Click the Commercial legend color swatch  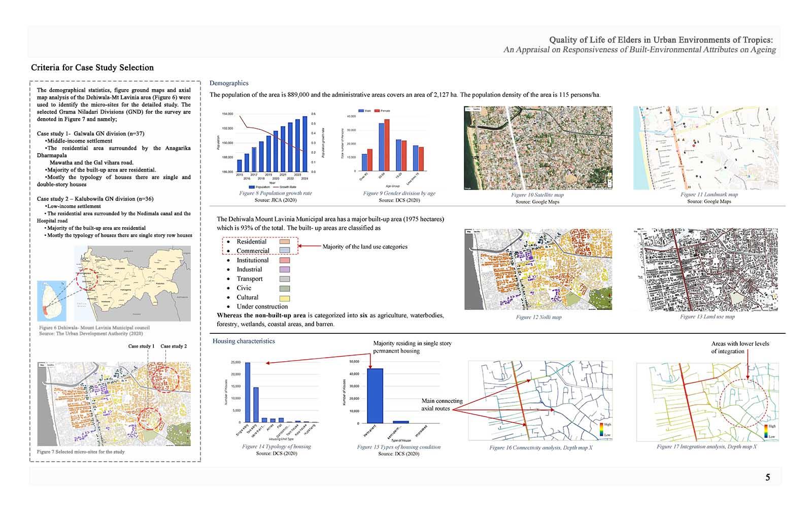point(285,251)
